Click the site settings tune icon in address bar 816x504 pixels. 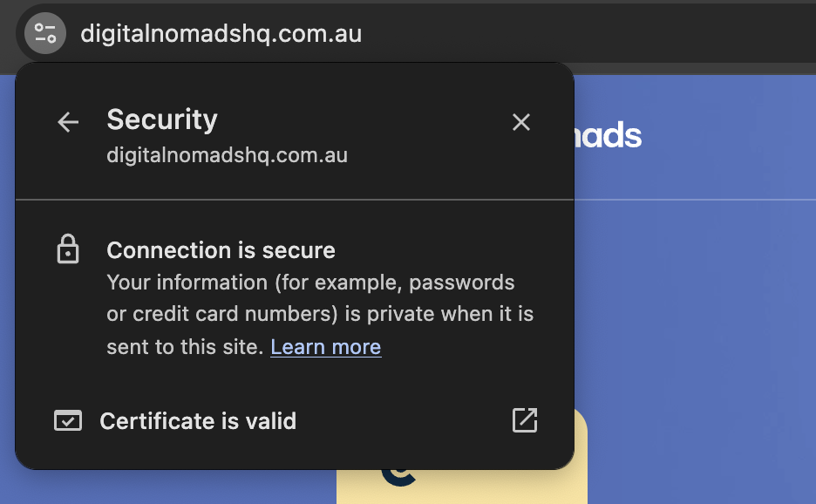(44, 33)
